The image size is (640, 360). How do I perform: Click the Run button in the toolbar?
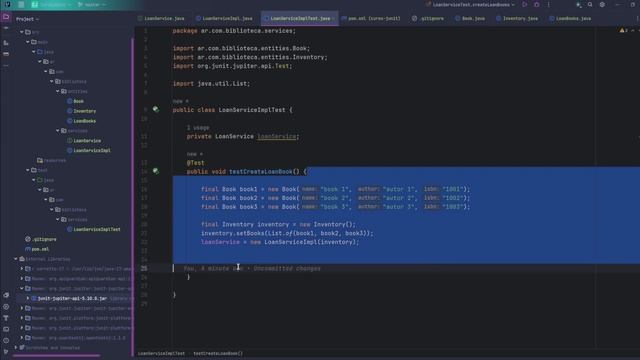[x=524, y=4]
